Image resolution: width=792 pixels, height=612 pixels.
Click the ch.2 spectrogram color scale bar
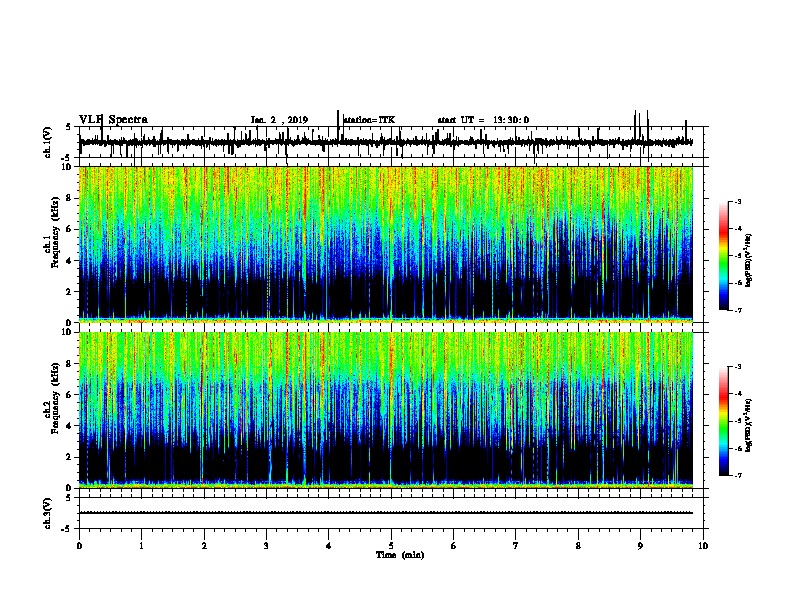pyautogui.click(x=723, y=421)
